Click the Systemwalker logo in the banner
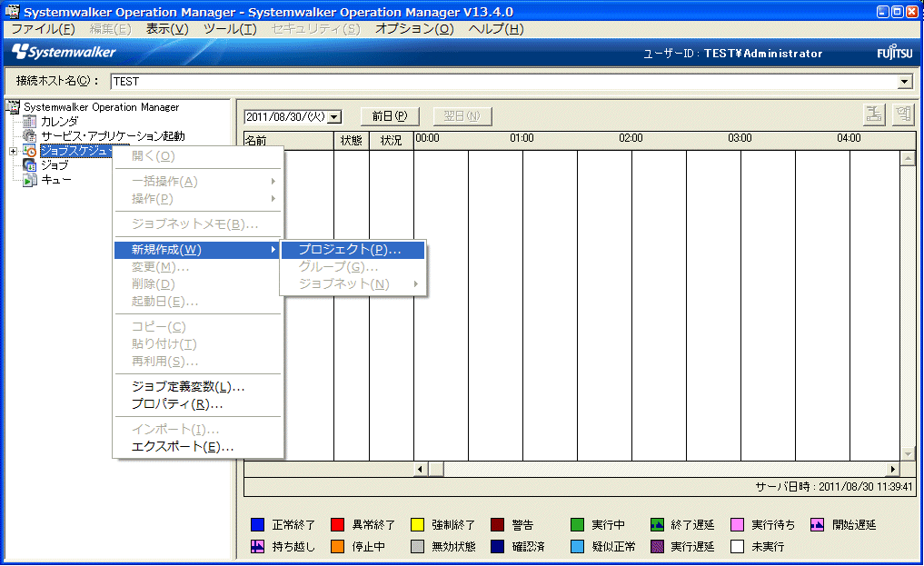The image size is (924, 566). pyautogui.click(x=64, y=53)
